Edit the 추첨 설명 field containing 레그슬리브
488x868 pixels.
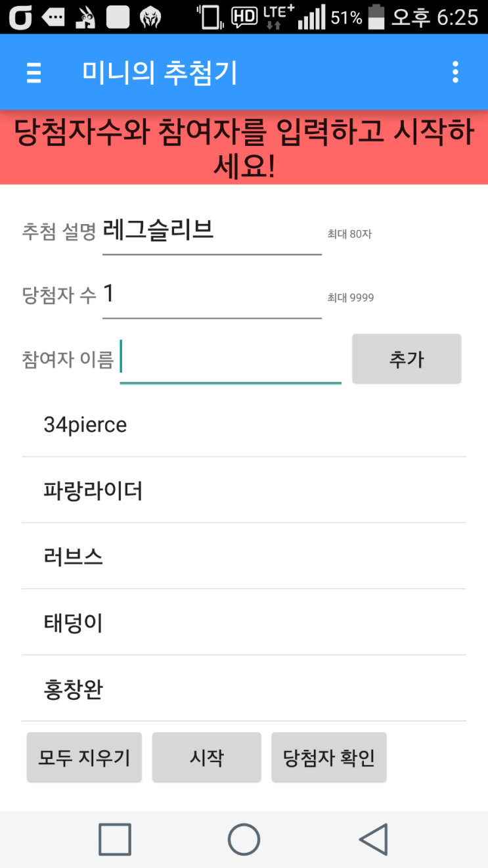(x=212, y=231)
